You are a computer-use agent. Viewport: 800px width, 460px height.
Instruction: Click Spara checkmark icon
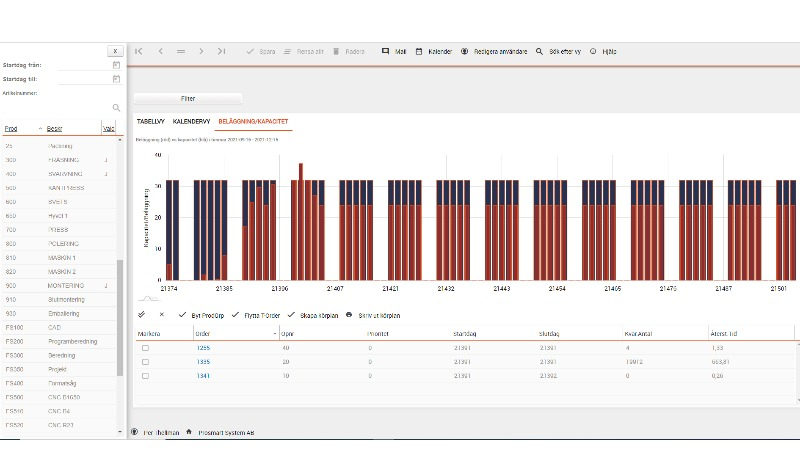click(x=250, y=52)
